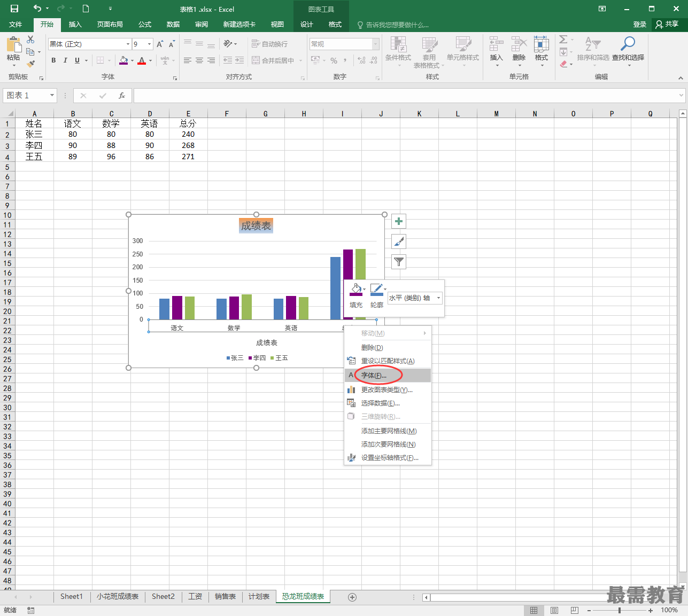Toggle align right button
This screenshot has width=688, height=616.
(211, 60)
